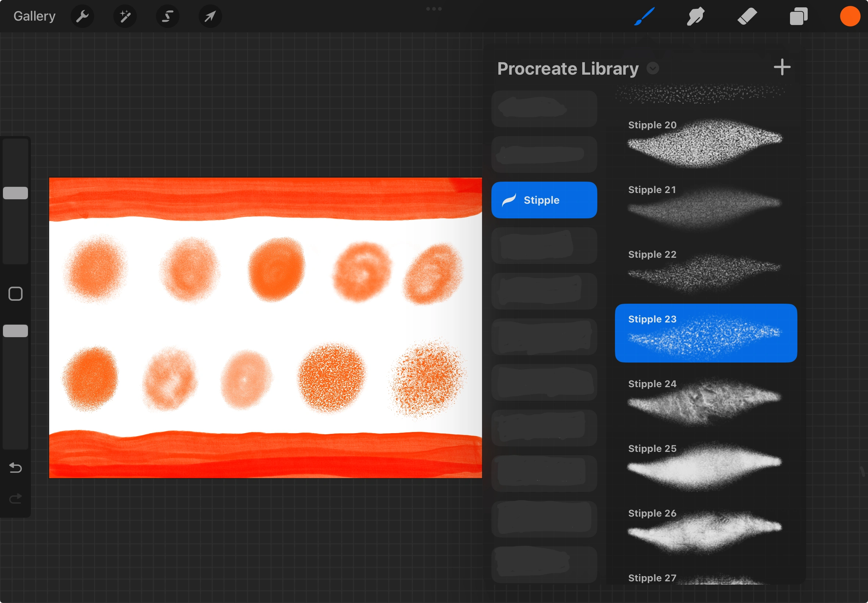The image size is (868, 603).
Task: Open the Actions wrench menu
Action: tap(82, 16)
